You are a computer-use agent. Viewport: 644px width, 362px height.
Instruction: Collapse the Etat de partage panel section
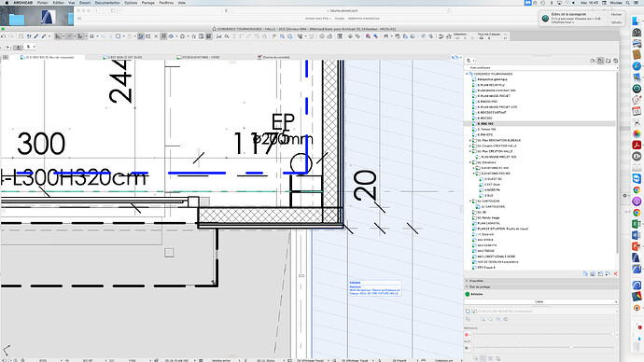467,286
